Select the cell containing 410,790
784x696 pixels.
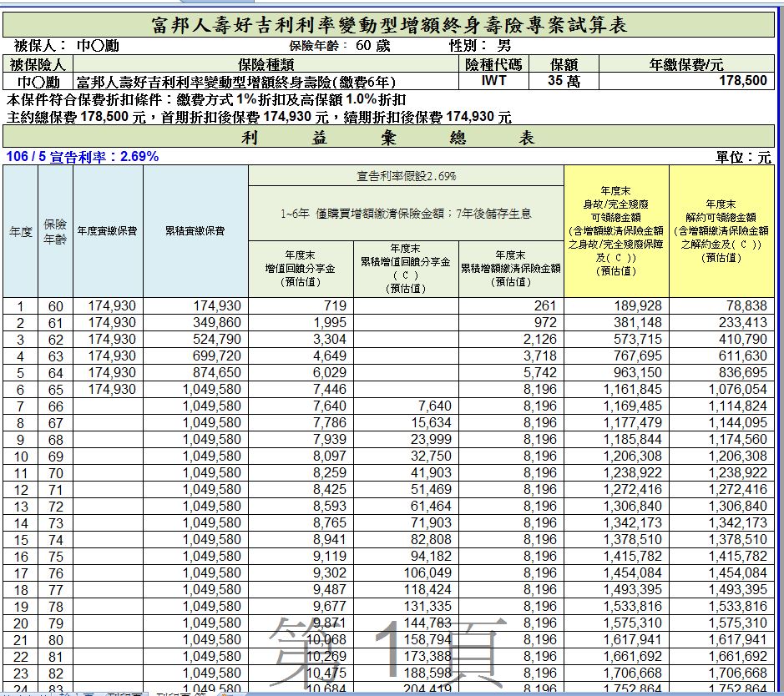tap(721, 340)
